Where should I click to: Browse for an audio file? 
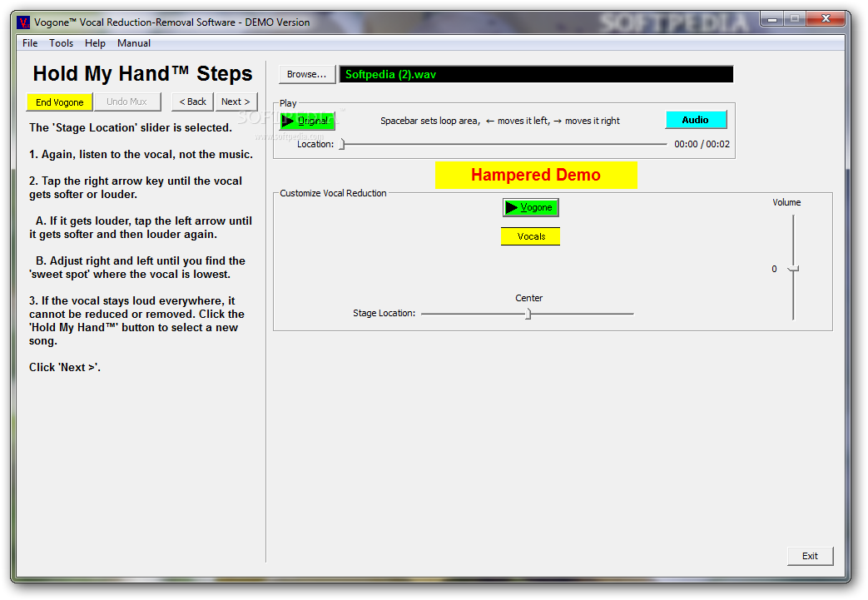pos(307,74)
